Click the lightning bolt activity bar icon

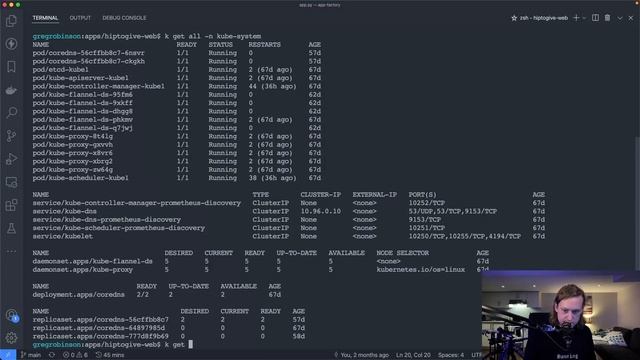click(x=11, y=44)
